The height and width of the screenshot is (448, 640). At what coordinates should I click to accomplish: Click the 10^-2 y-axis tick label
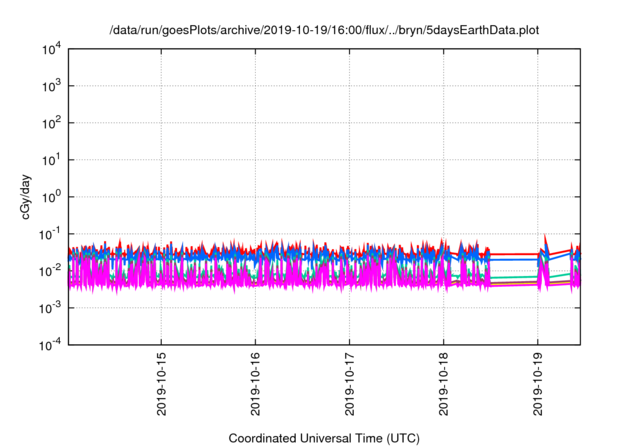click(x=49, y=270)
